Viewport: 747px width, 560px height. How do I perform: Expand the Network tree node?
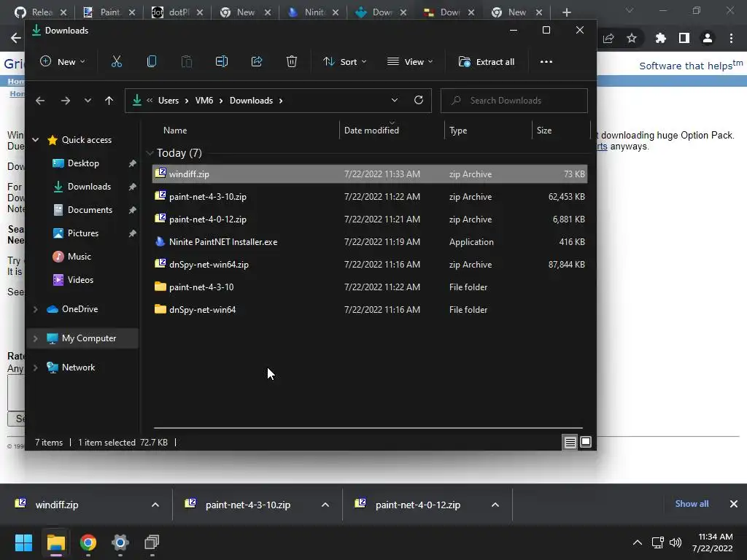[x=35, y=367]
